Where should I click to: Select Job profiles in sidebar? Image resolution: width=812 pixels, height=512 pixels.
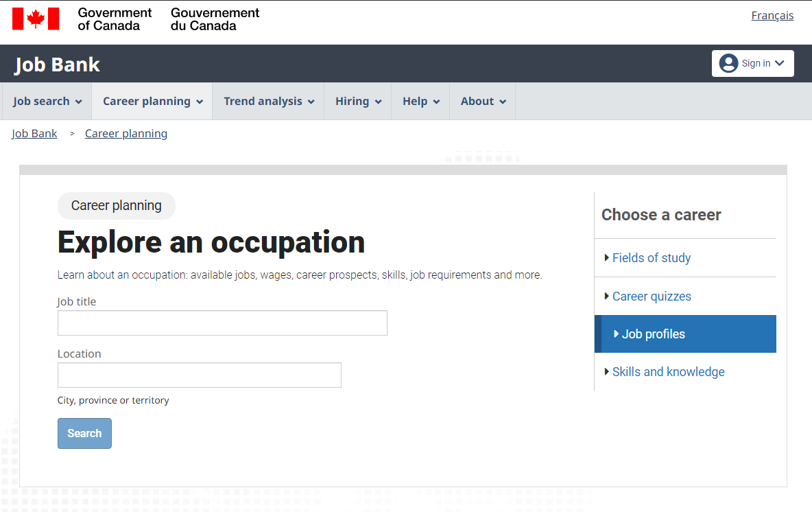click(x=685, y=334)
